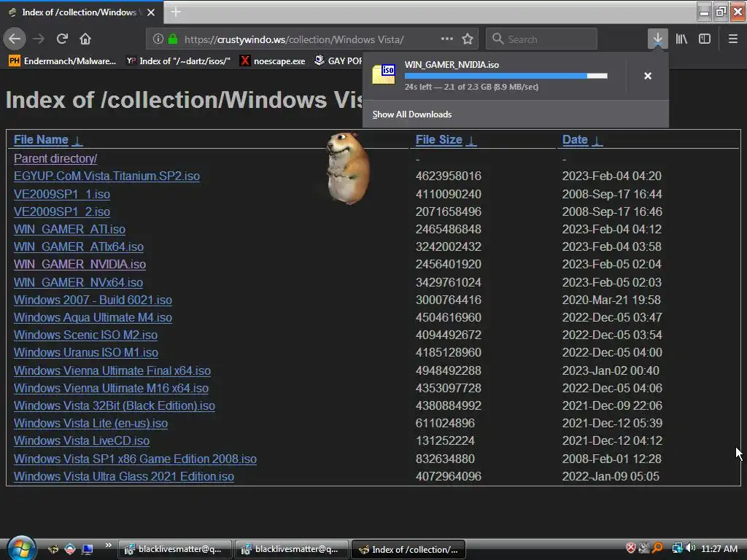The height and width of the screenshot is (560, 747).
Task: Toggle the sidebar view icon
Action: coord(705,39)
